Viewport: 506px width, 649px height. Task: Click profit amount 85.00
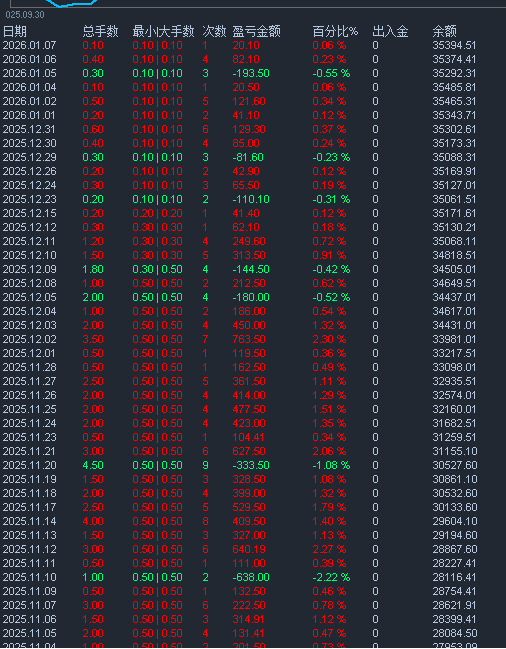(246, 143)
